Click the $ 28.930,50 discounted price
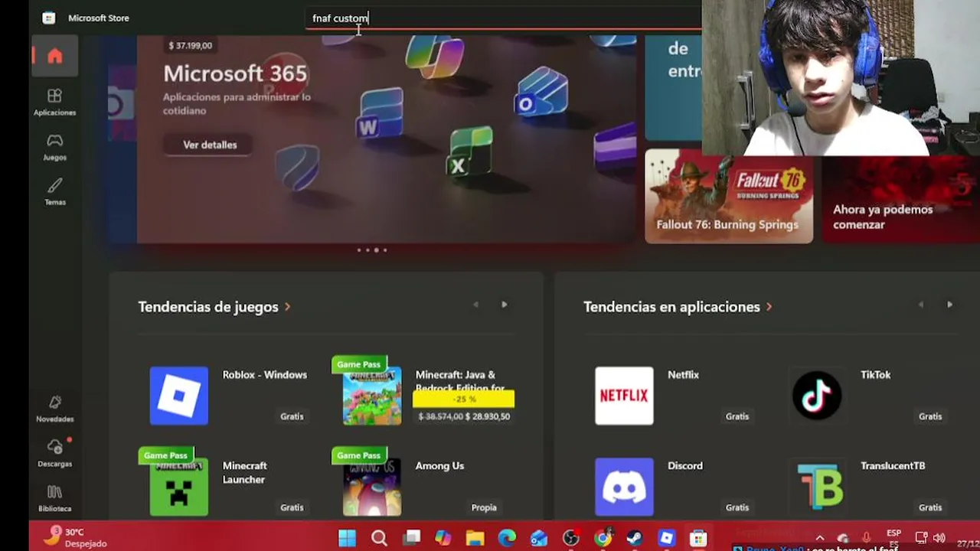The image size is (980, 551). click(488, 416)
